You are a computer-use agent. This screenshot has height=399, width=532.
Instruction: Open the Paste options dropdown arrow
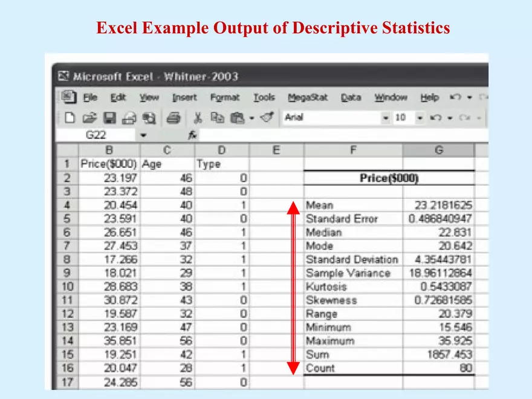tap(251, 118)
